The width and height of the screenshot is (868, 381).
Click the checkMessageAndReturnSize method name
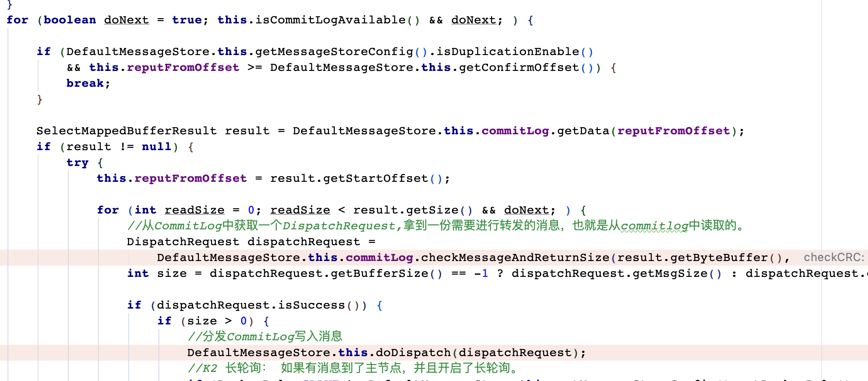coord(515,258)
